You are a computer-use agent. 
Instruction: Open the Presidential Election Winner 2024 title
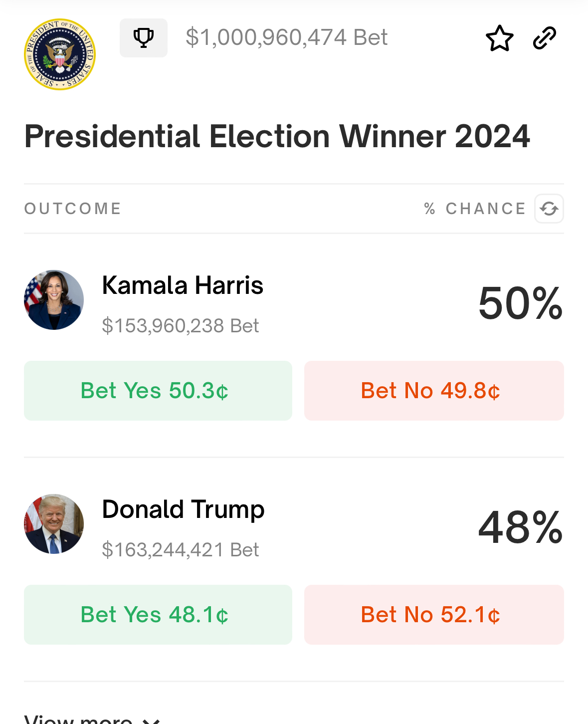point(277,136)
